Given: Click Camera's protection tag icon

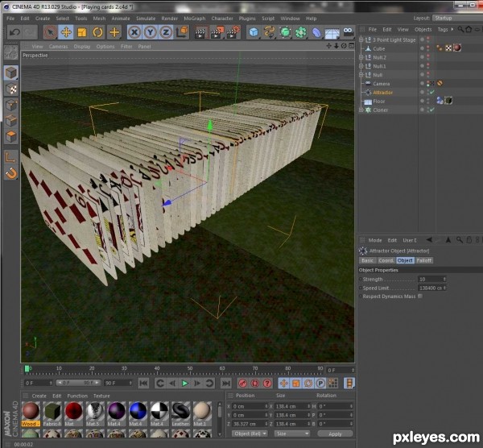Looking at the screenshot, I should pos(440,83).
